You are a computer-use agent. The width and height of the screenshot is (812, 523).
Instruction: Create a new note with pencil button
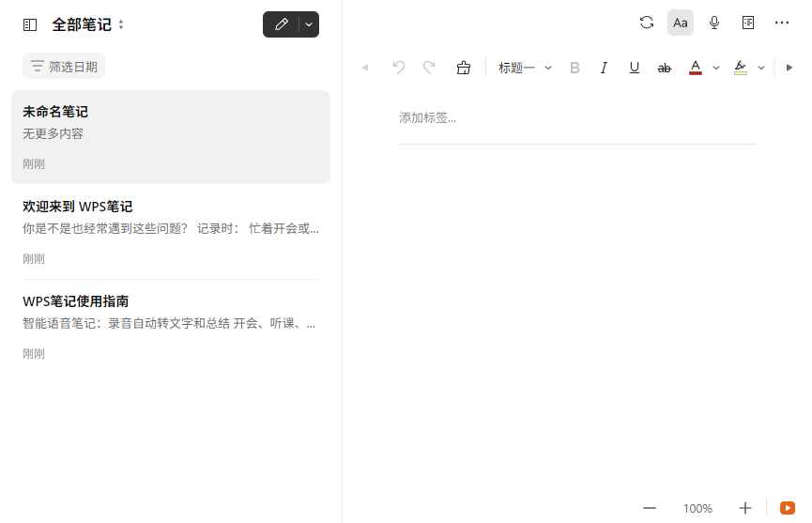point(282,24)
